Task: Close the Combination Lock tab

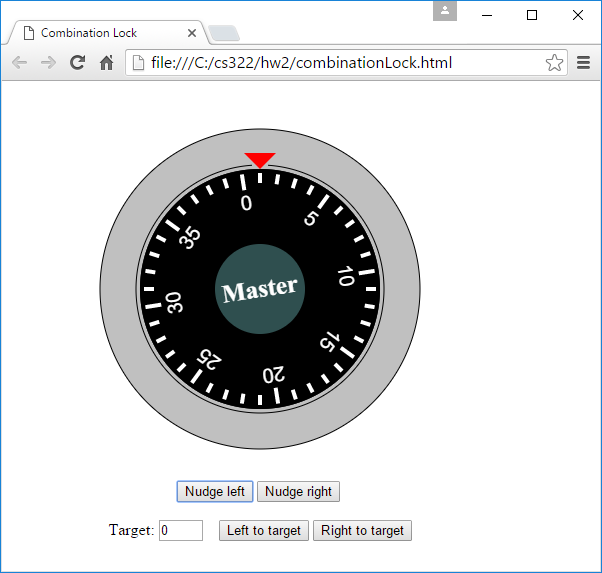Action: coord(192,33)
